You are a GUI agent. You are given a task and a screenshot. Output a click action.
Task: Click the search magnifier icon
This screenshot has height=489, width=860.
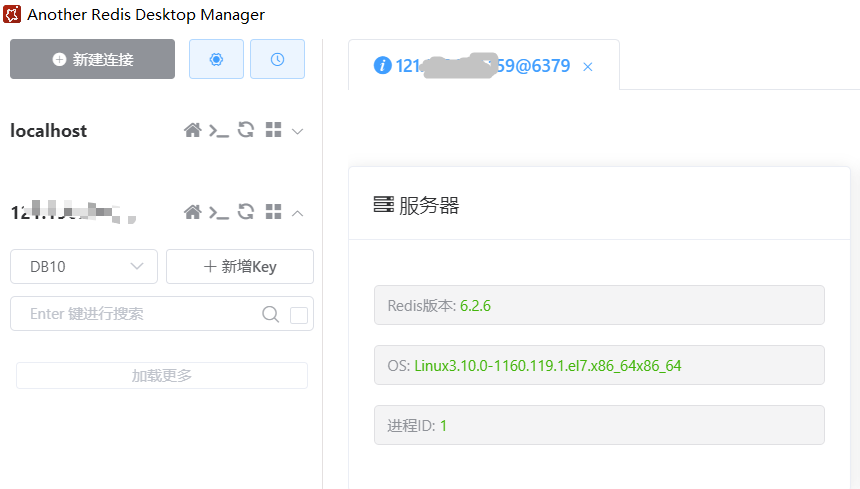[x=270, y=314]
